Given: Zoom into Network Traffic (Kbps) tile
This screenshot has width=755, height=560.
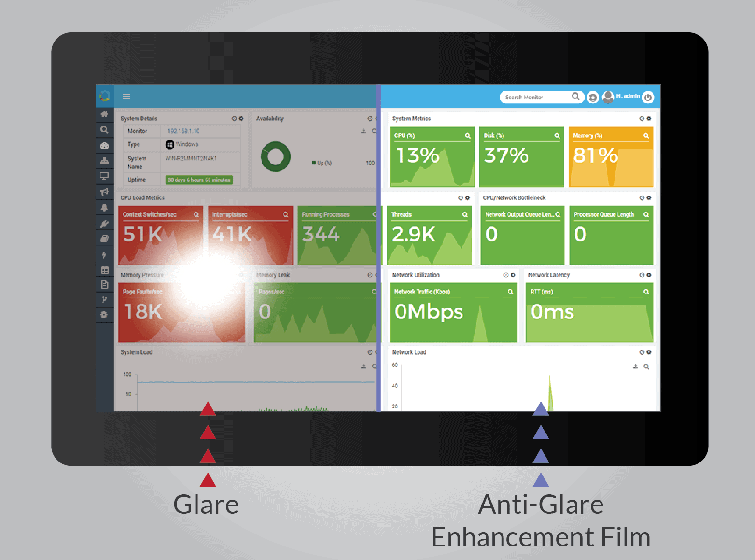Looking at the screenshot, I should [510, 292].
